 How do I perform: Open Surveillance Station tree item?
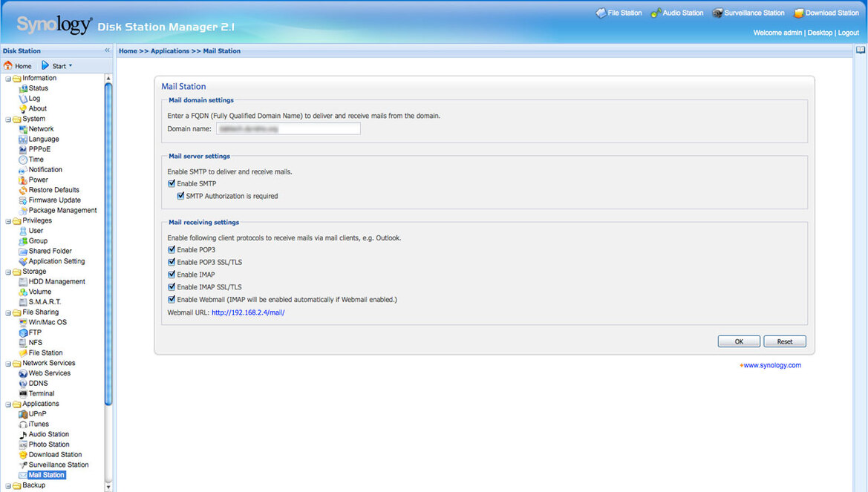(x=59, y=465)
